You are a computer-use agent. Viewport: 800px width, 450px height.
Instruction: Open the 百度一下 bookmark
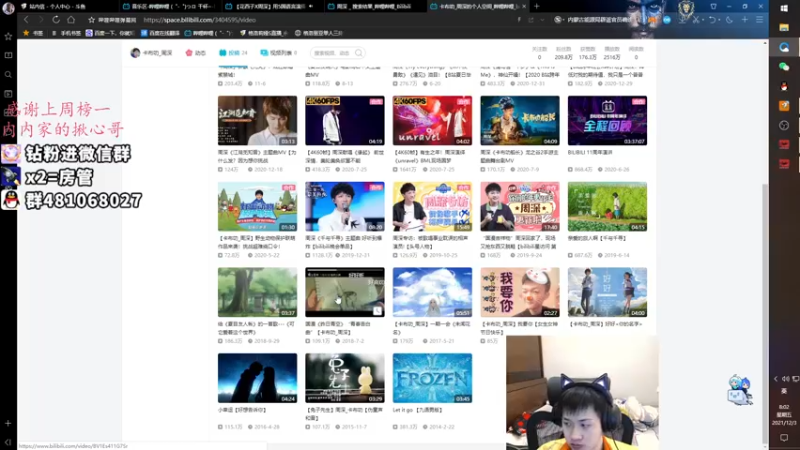(110, 33)
